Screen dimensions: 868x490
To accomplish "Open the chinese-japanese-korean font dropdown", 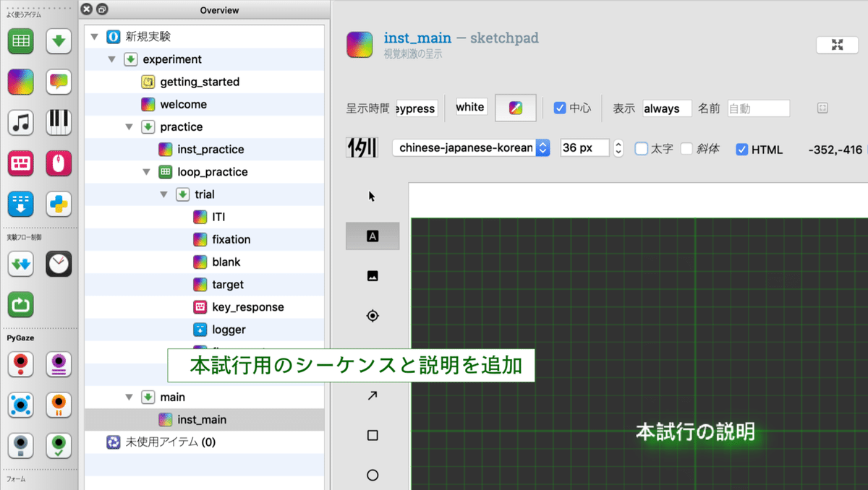I will 471,147.
